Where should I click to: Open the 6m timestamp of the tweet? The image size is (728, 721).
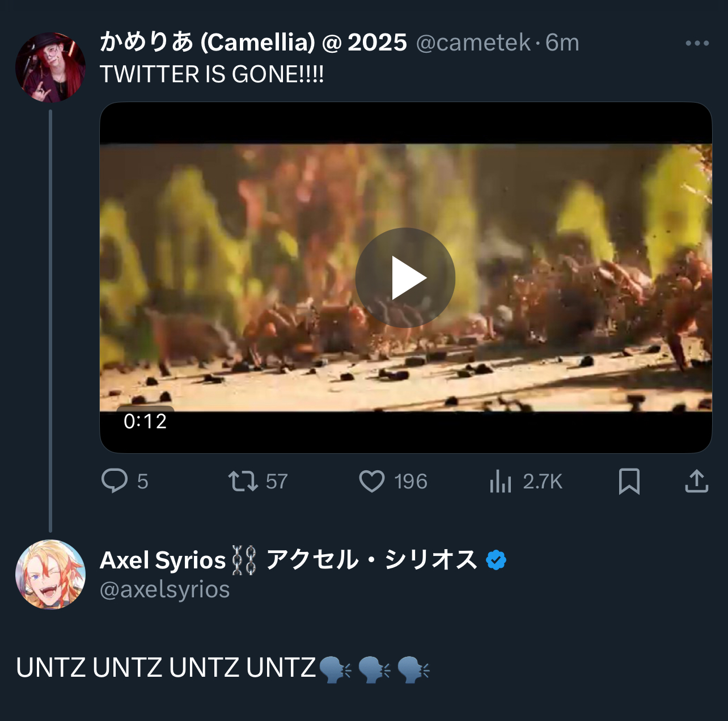coord(562,43)
